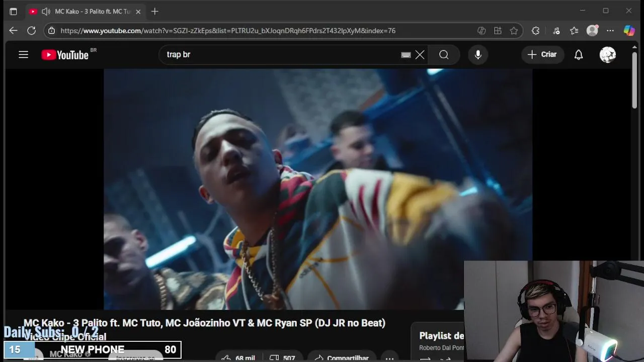Maximize the browser window
The height and width of the screenshot is (362, 644).
click(606, 11)
